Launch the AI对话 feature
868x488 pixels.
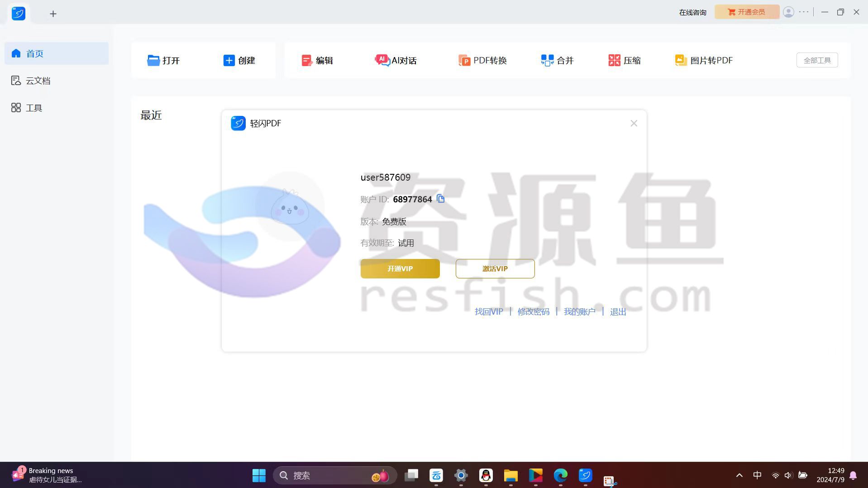[x=396, y=60]
